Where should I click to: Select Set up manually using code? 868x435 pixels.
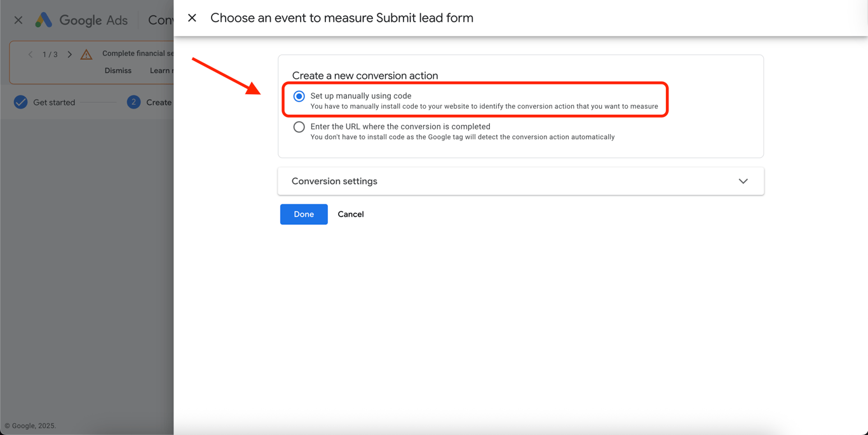point(299,97)
